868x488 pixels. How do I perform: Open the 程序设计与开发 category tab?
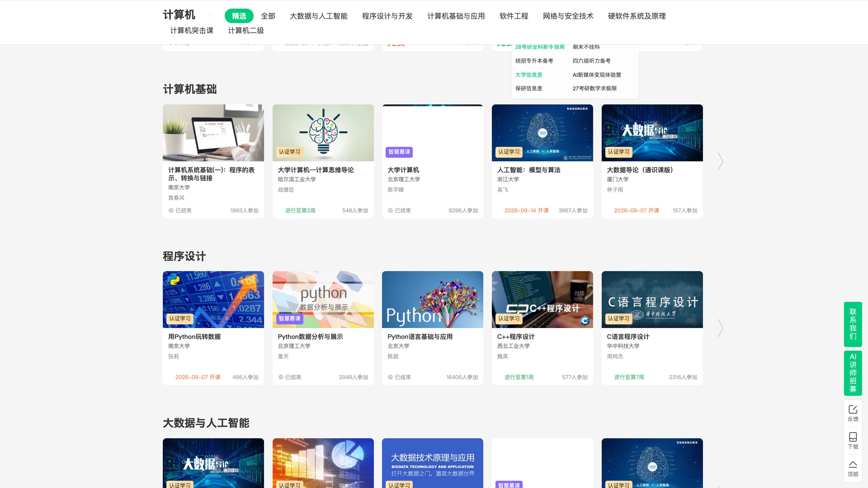[387, 16]
